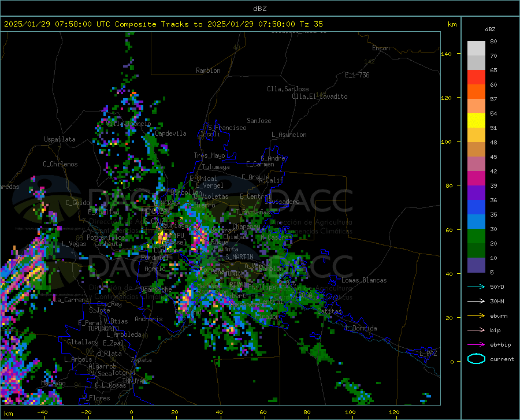Click the 'L_Dormida' place label
The width and height of the screenshot is (520, 420).
coord(361,328)
